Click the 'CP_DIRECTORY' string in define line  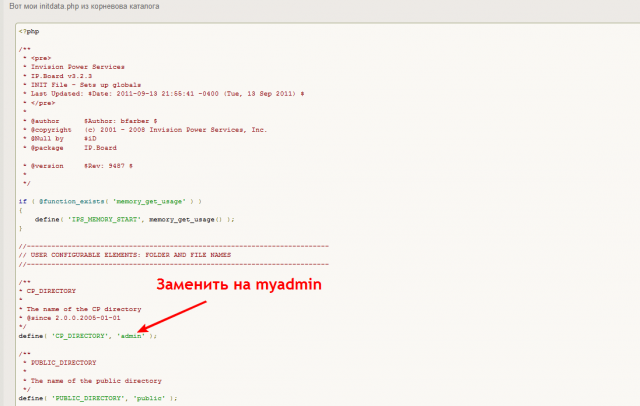[x=80, y=336]
